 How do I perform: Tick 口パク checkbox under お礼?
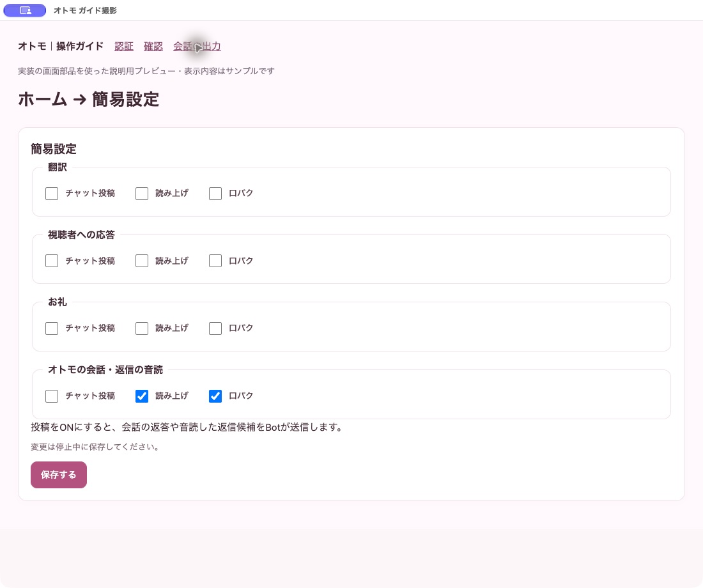[x=215, y=329]
